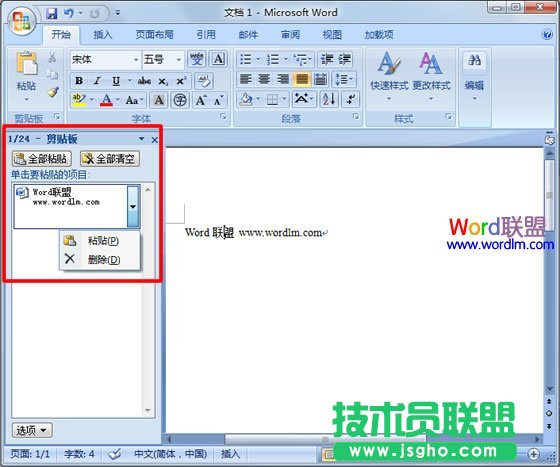Switch to the 引用 ribbon tab

tap(206, 35)
